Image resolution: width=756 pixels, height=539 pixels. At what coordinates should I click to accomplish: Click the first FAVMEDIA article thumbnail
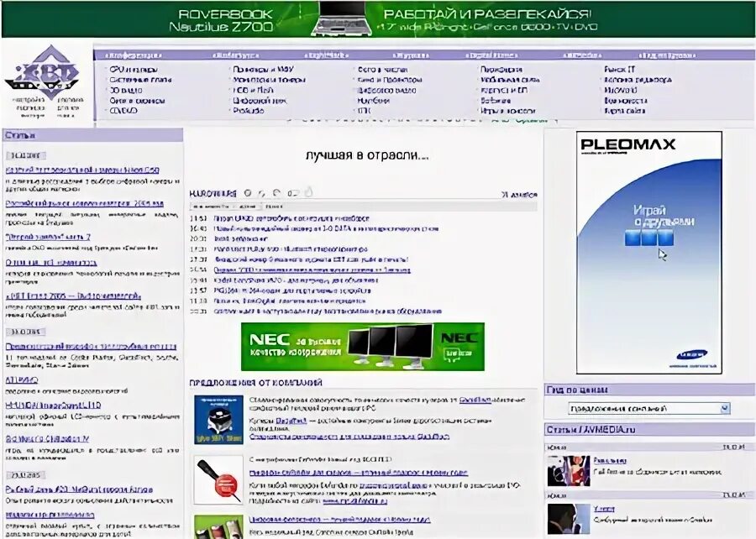pos(569,471)
